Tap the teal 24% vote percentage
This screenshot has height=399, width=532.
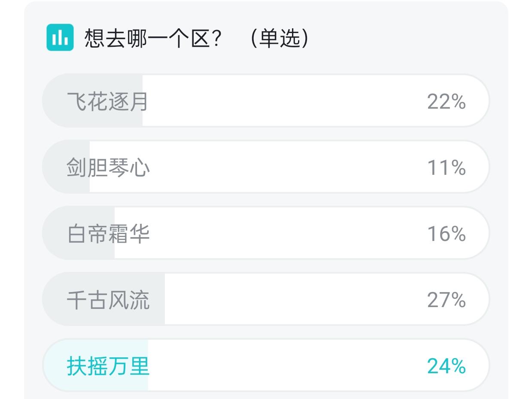(x=446, y=366)
